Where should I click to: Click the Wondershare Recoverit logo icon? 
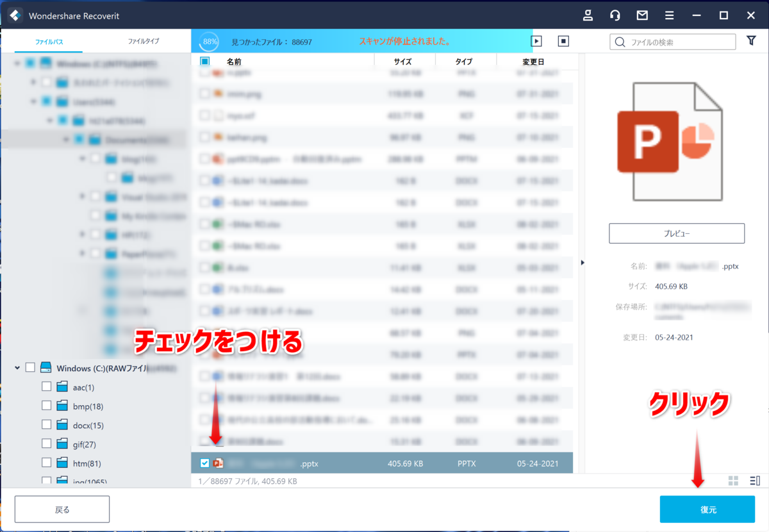[15, 15]
